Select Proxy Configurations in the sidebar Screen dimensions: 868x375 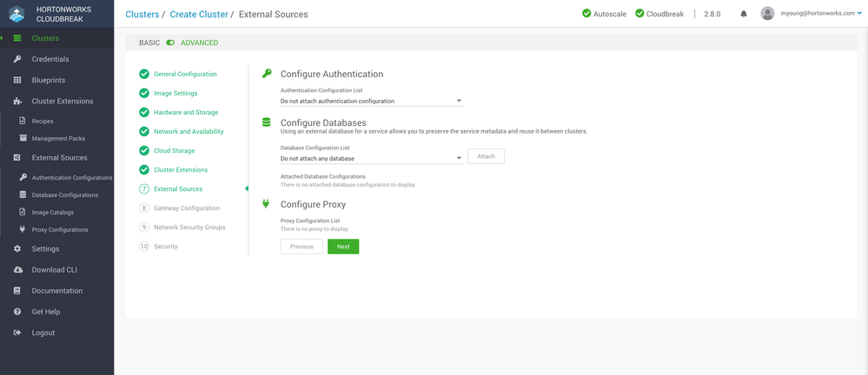[59, 230]
